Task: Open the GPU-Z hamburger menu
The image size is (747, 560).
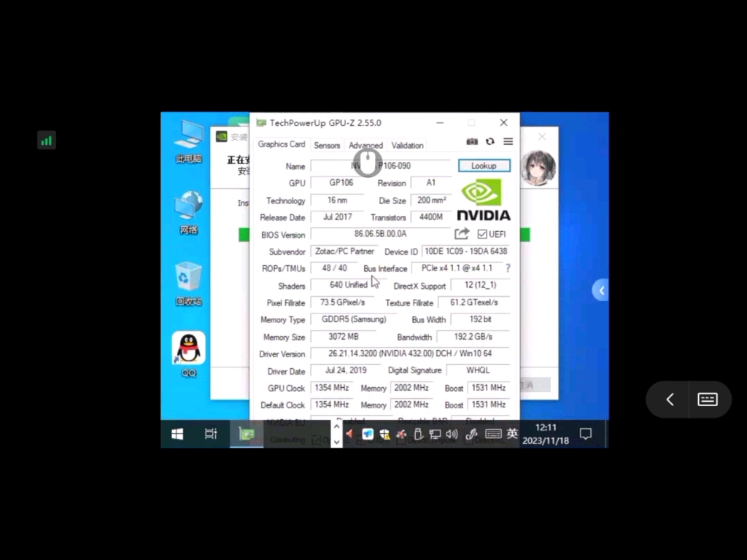Action: [508, 141]
